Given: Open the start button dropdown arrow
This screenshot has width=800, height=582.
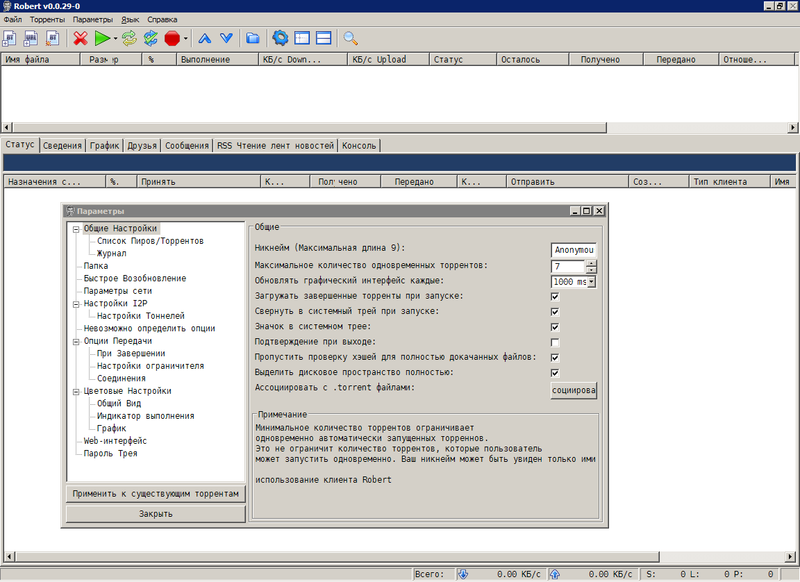Looking at the screenshot, I should click(115, 38).
